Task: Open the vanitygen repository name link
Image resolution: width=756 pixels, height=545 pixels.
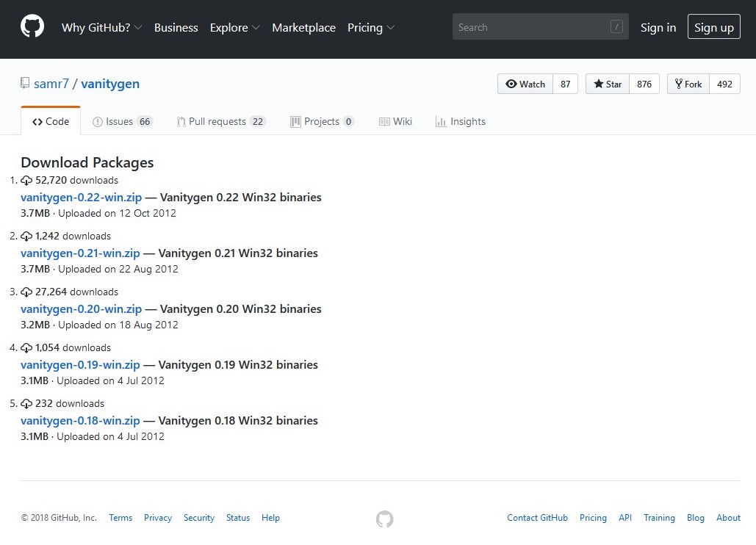Action: (x=110, y=84)
